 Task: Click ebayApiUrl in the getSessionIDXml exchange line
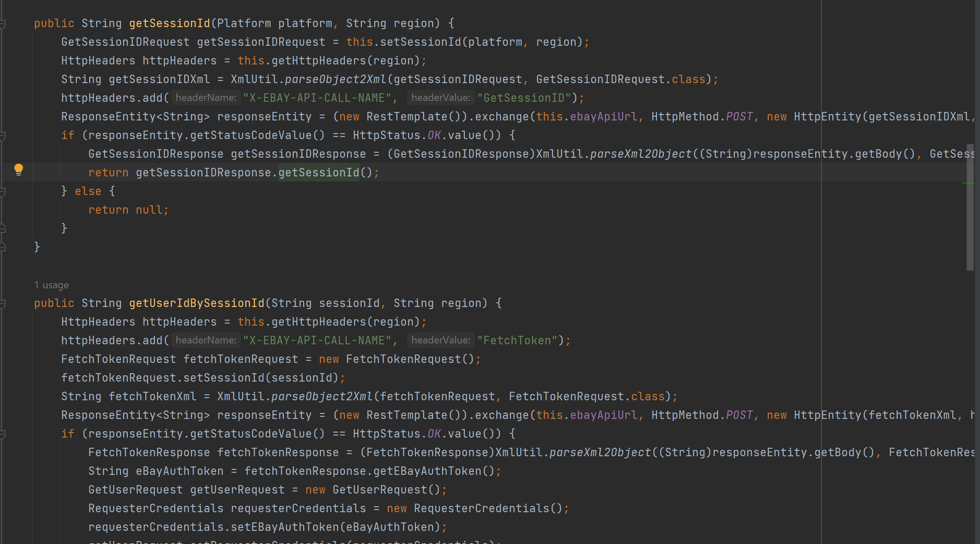[603, 117]
